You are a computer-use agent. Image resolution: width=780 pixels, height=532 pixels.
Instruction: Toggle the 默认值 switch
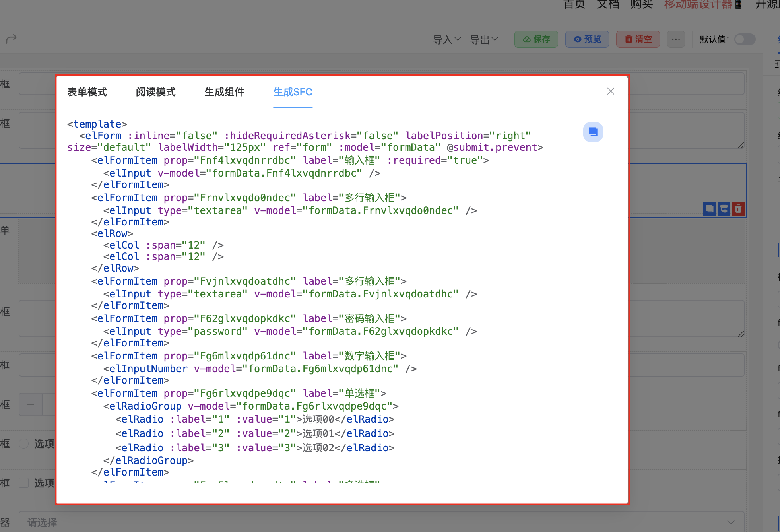click(744, 39)
